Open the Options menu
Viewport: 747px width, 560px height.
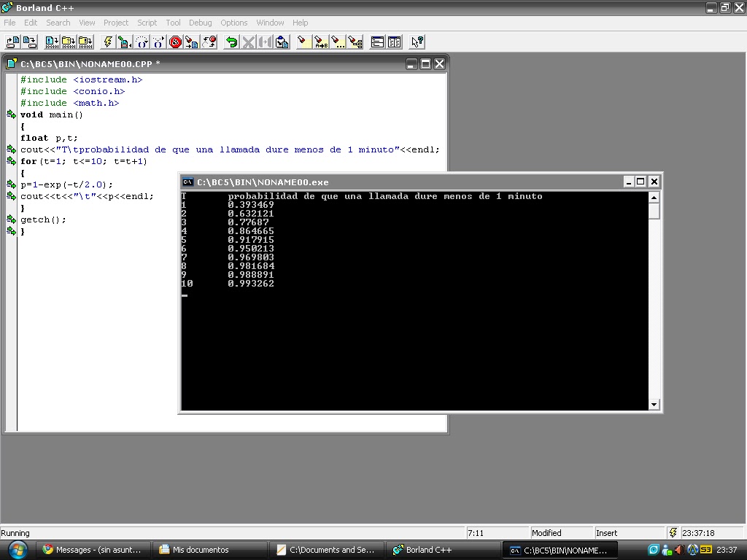233,23
